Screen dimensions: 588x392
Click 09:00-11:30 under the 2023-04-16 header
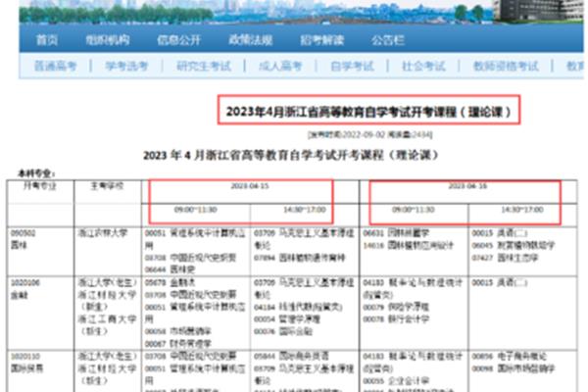pos(414,210)
